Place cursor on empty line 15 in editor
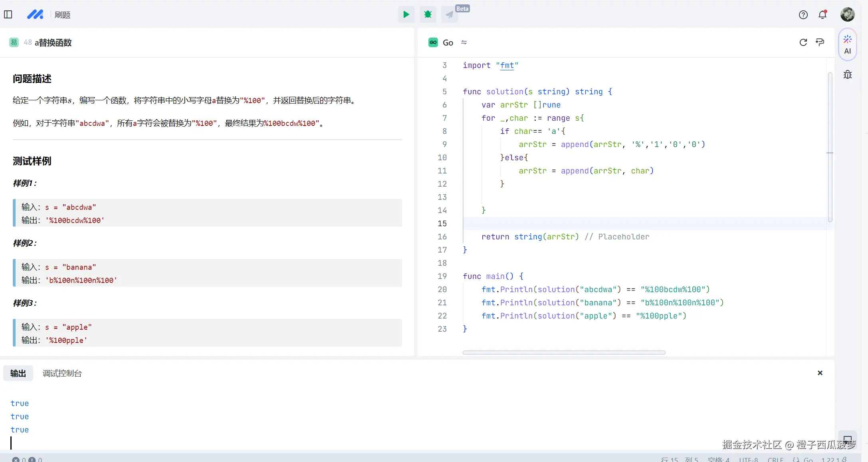The image size is (868, 462). pos(644,223)
